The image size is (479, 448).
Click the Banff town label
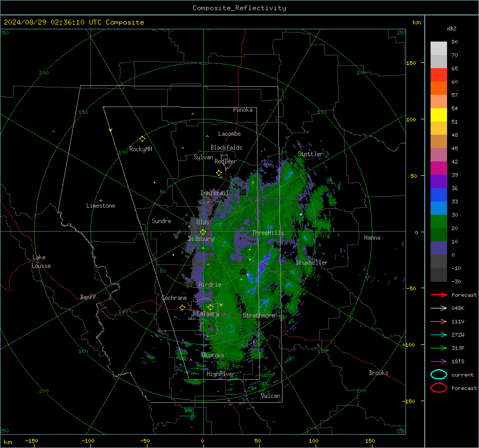click(88, 297)
